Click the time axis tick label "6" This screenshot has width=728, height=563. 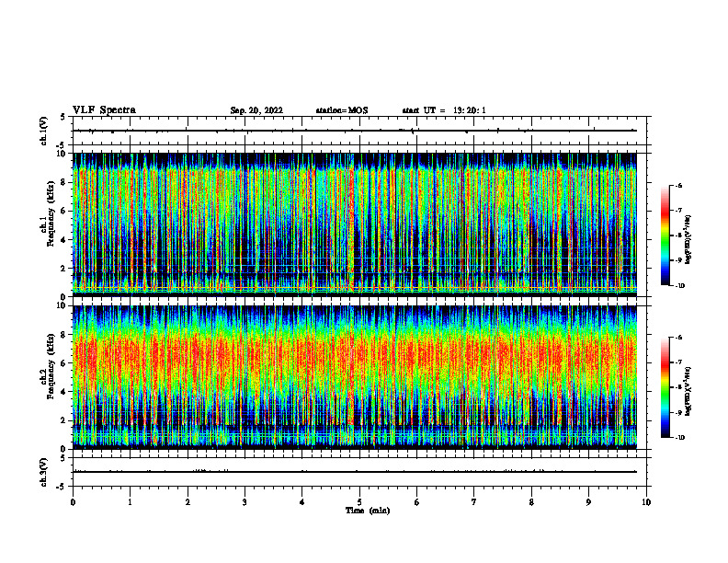[417, 502]
